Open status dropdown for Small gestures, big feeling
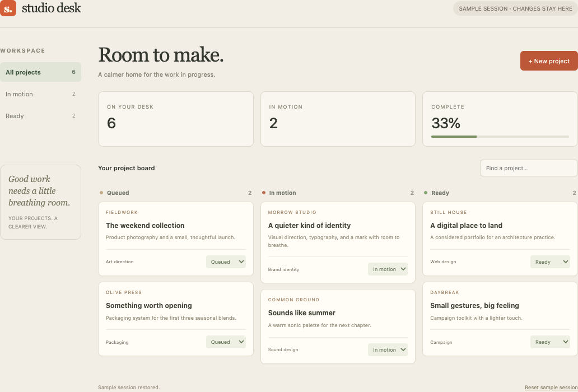This screenshot has height=392, width=578. tap(551, 342)
